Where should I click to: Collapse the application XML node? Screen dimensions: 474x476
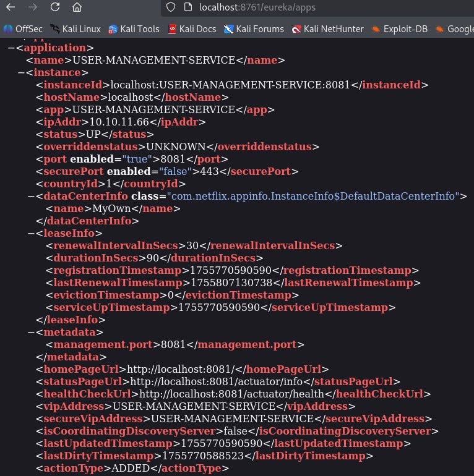pyautogui.click(x=11, y=48)
